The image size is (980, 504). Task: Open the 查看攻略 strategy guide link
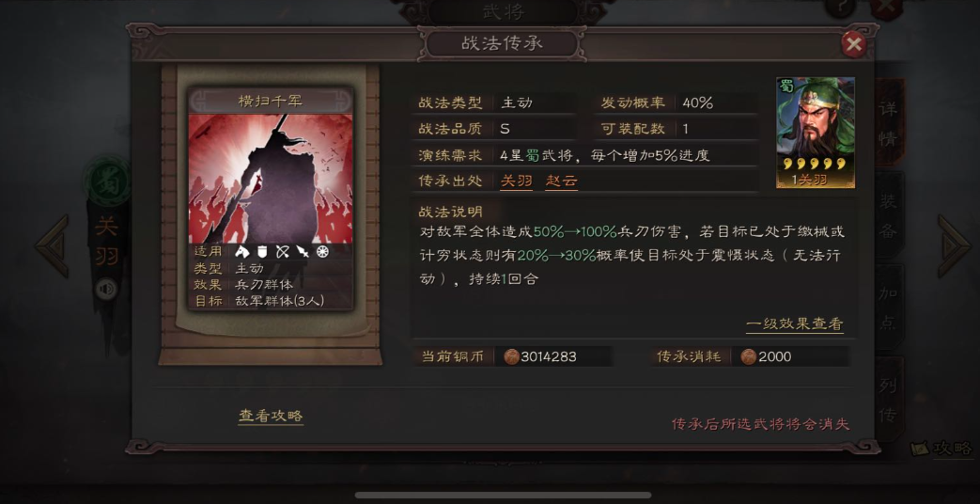point(271,416)
